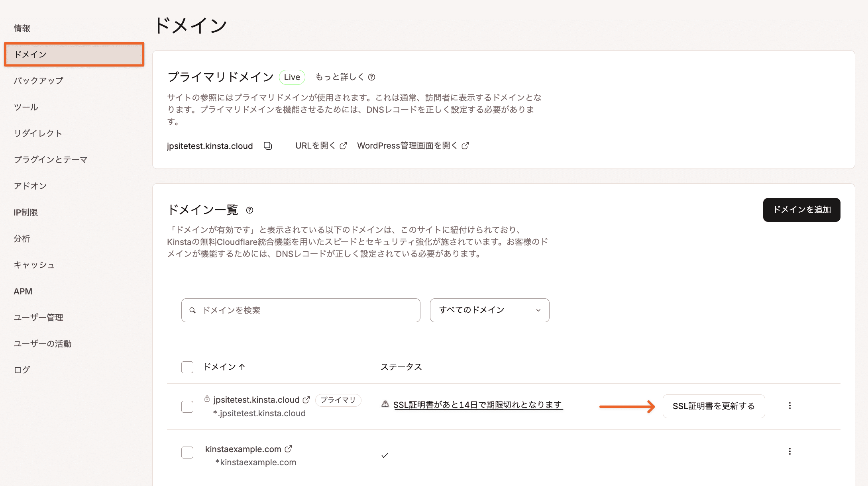Screen dimensions: 868x486
Task: Open the プラグインとテーマ section
Action: pyautogui.click(x=51, y=159)
